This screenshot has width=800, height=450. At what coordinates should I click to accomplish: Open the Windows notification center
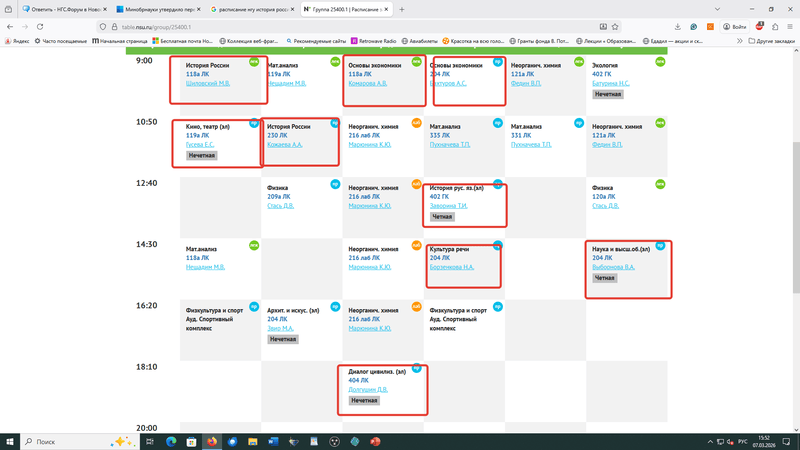787,442
